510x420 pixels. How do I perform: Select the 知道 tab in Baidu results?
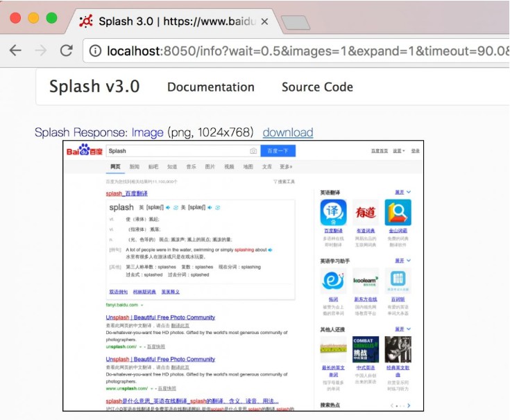[x=172, y=166]
